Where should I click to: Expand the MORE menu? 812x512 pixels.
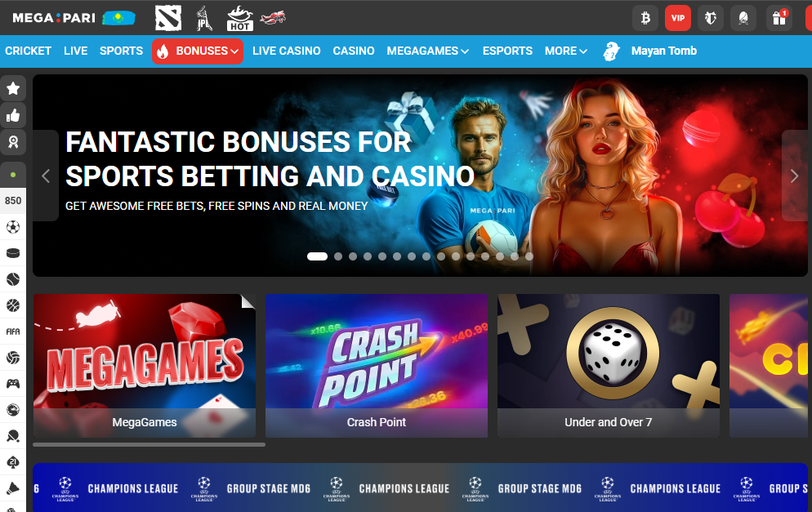pos(565,51)
